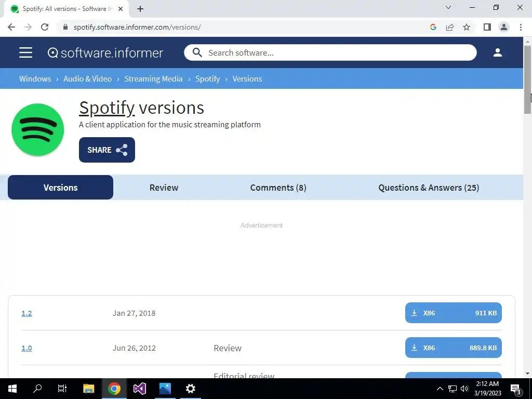
Task: Download version 1.0 X86 889.8 KB
Action: pos(453,348)
